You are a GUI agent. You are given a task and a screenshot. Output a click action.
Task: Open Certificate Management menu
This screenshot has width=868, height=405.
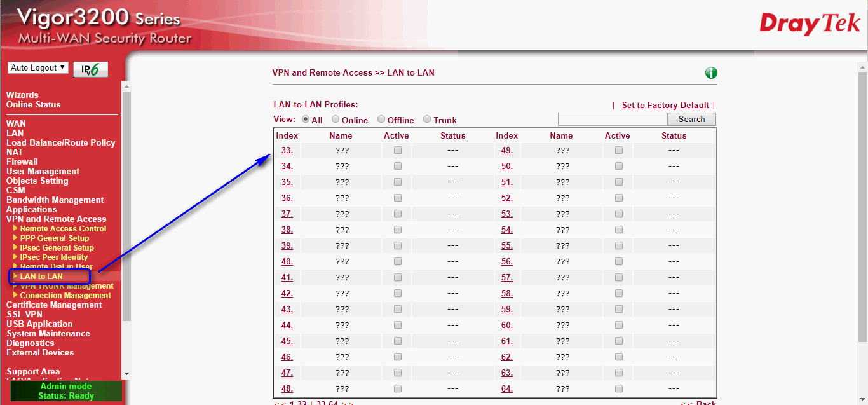click(54, 305)
